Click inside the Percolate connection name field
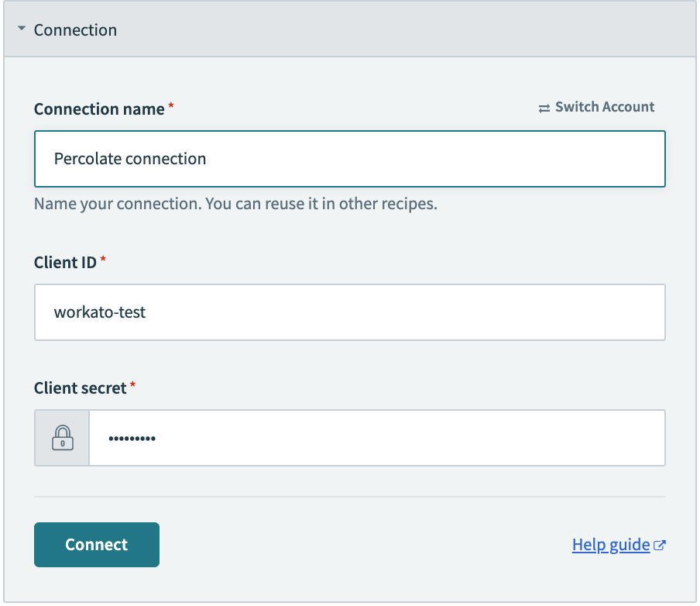Screen dimensions: 700x606 (349, 158)
